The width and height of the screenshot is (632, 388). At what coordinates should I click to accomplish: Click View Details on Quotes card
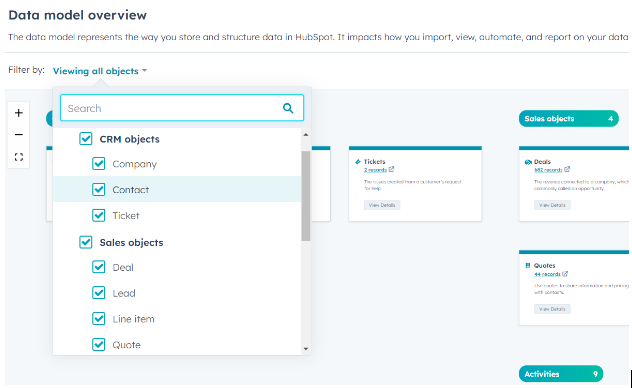(x=552, y=309)
